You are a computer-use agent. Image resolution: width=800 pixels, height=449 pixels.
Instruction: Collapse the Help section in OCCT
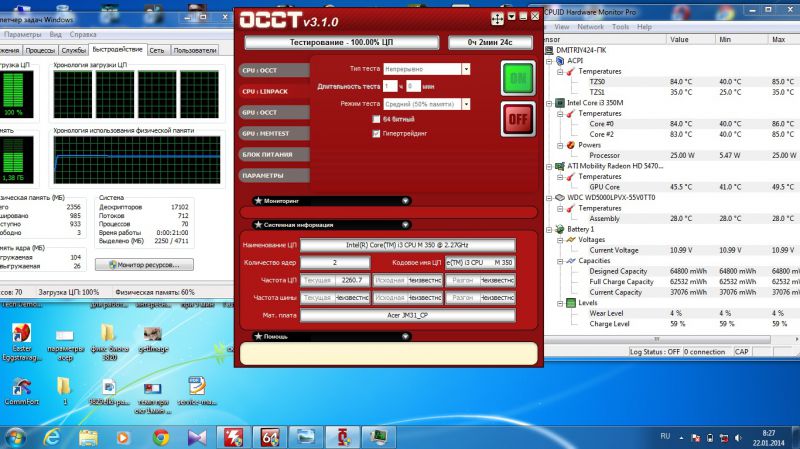pos(405,336)
